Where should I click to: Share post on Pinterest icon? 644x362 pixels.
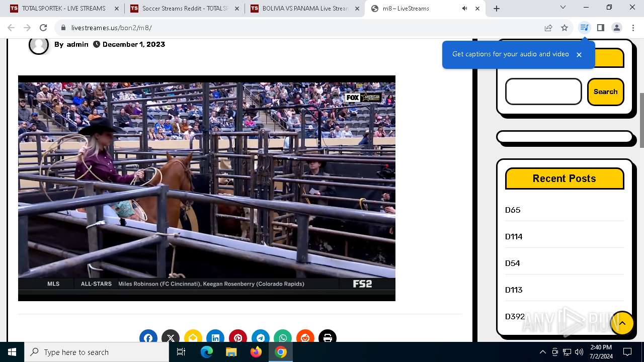238,337
